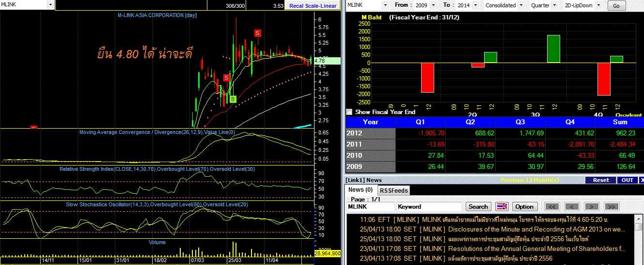Click cell value 1,747.69
This screenshot has height=265, width=644.
point(531,133)
